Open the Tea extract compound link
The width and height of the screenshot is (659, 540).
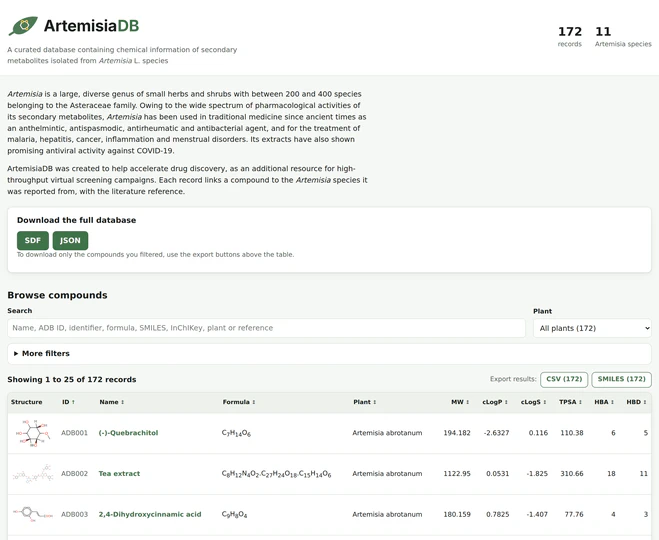tap(119, 474)
